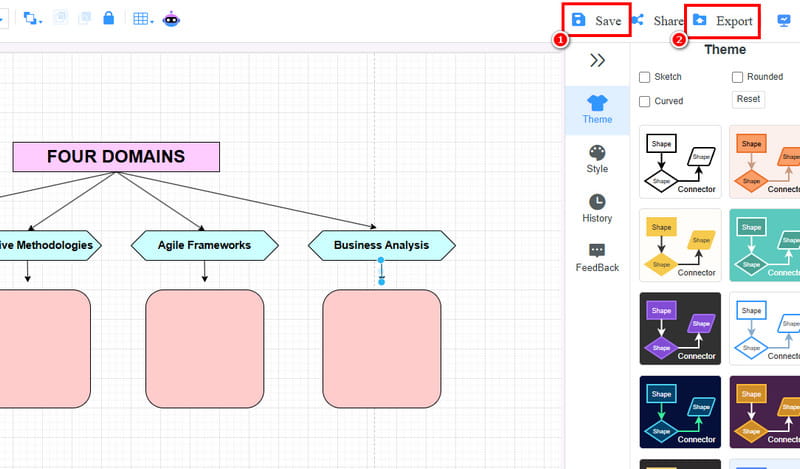Click the Share nodes icon
800x469 pixels.
point(638,20)
